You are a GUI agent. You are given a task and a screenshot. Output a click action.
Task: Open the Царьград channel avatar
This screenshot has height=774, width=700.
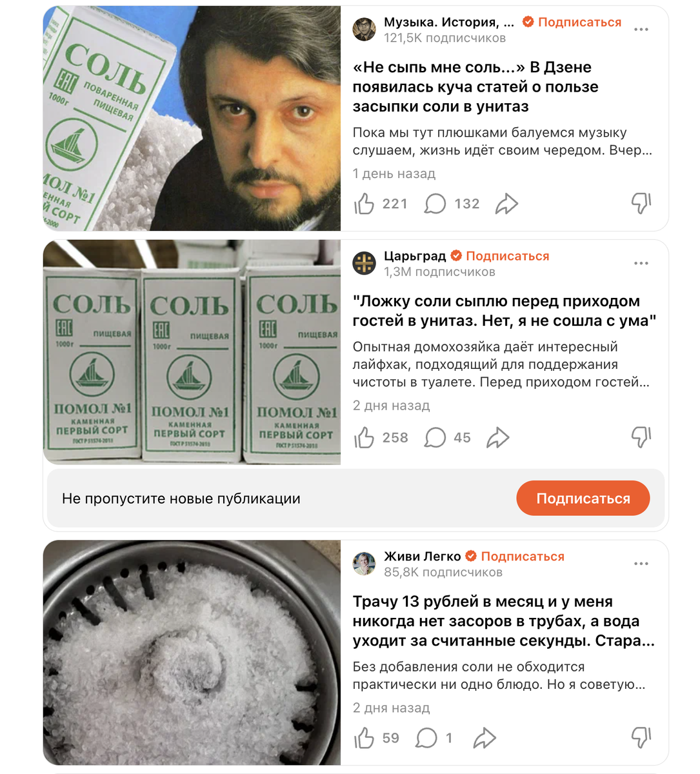click(x=365, y=263)
